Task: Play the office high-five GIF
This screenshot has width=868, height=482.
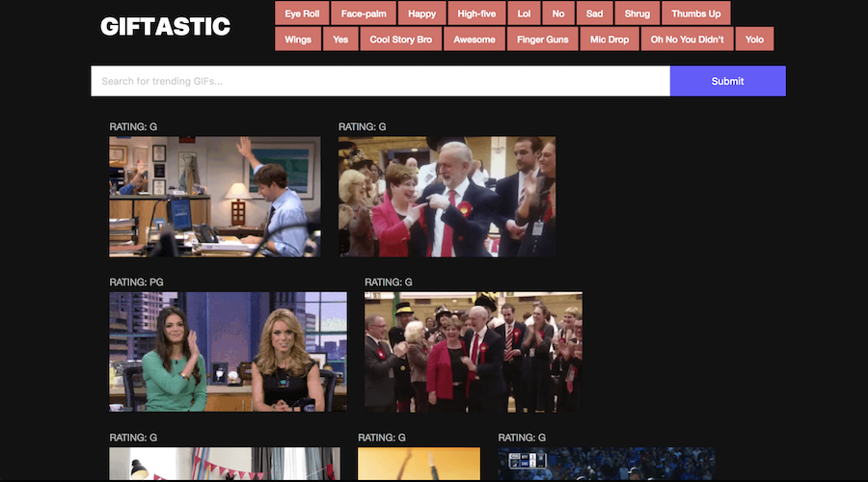Action: 215,197
